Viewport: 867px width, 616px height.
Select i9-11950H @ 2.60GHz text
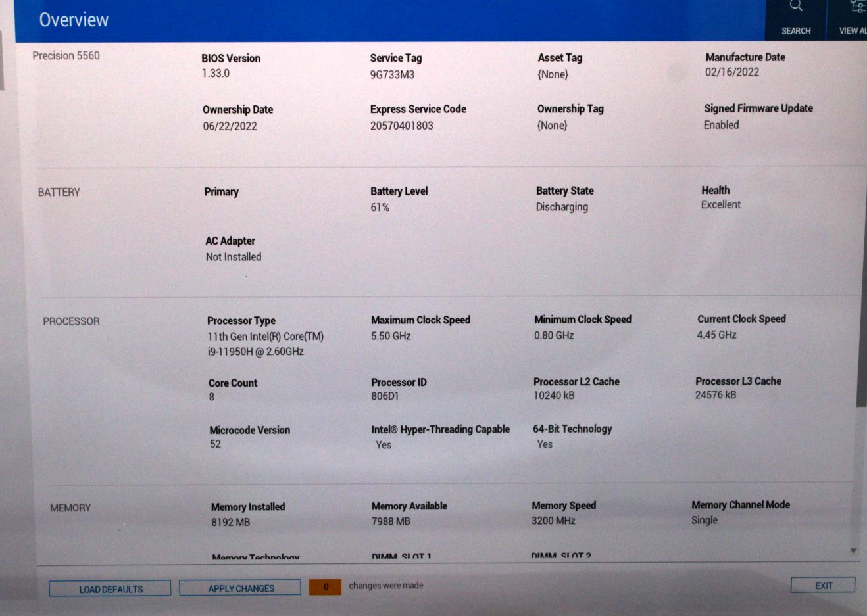[x=256, y=352]
